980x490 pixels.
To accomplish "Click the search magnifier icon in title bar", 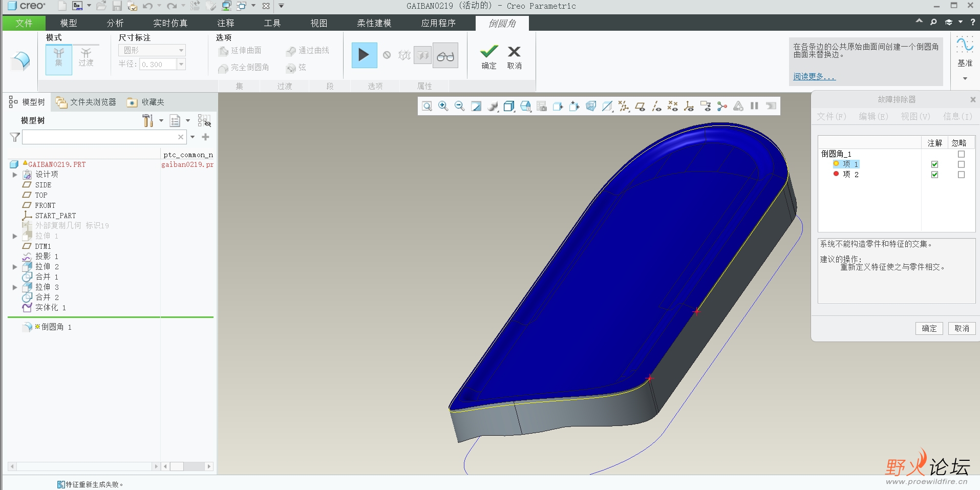I will click(x=933, y=22).
